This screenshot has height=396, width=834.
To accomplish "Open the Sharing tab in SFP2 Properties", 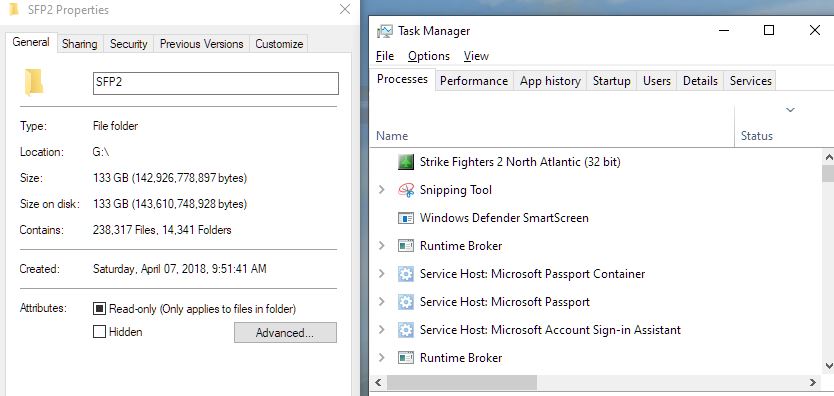I will click(80, 44).
